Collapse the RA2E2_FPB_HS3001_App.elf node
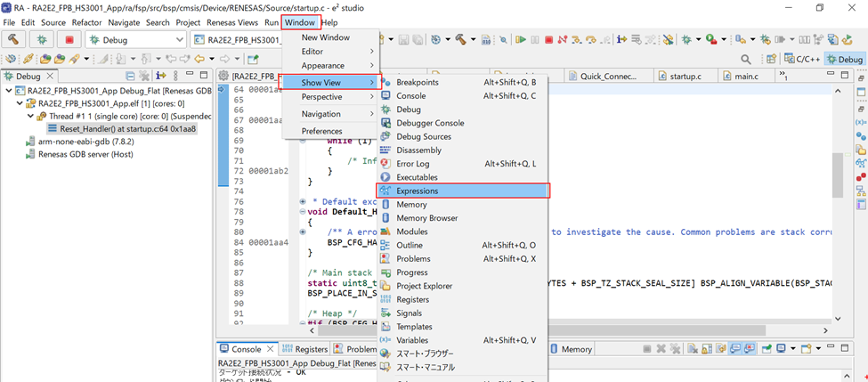The height and width of the screenshot is (382, 868). (x=20, y=103)
